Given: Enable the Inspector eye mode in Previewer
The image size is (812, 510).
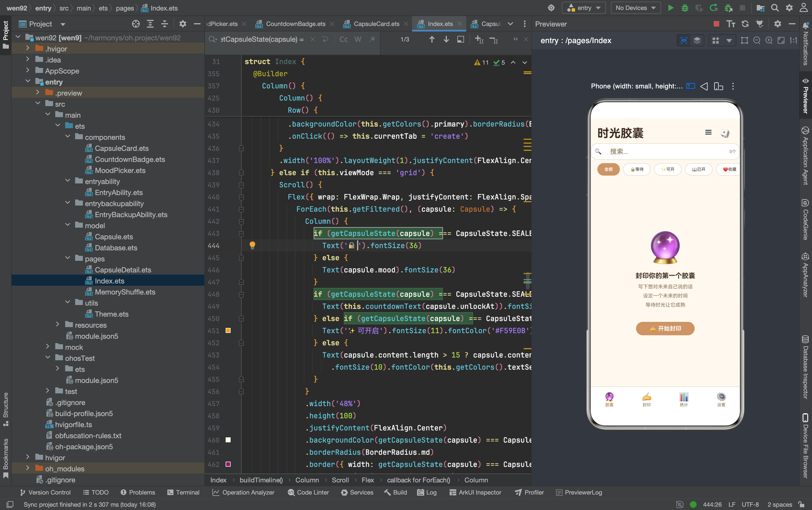Looking at the screenshot, I should (684, 41).
